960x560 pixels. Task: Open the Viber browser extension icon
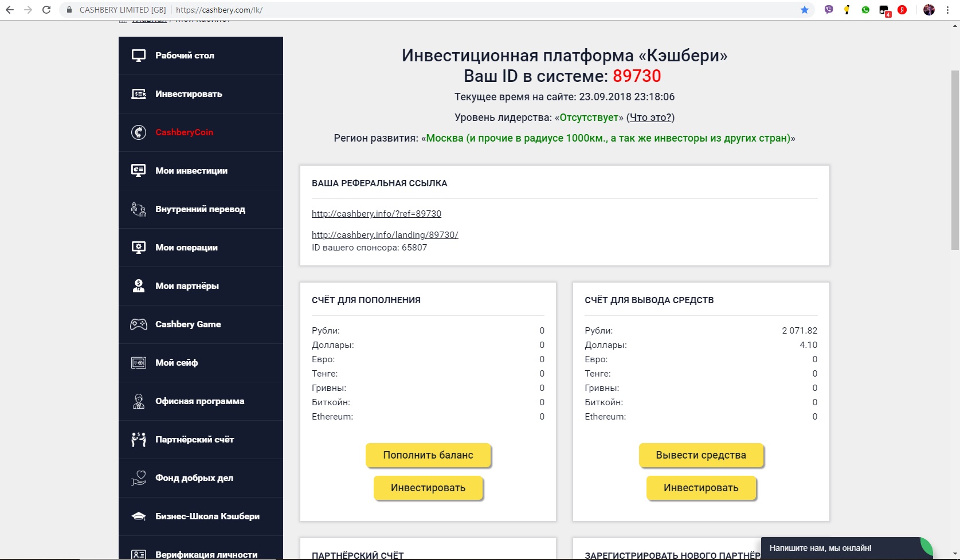pos(829,10)
